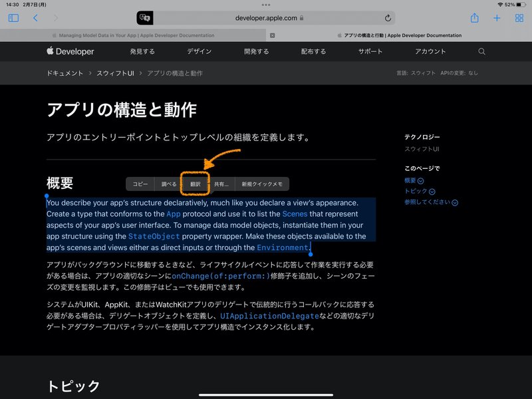Viewport: 532px width, 399px height.
Task: Go back to previous page
Action: click(35, 18)
